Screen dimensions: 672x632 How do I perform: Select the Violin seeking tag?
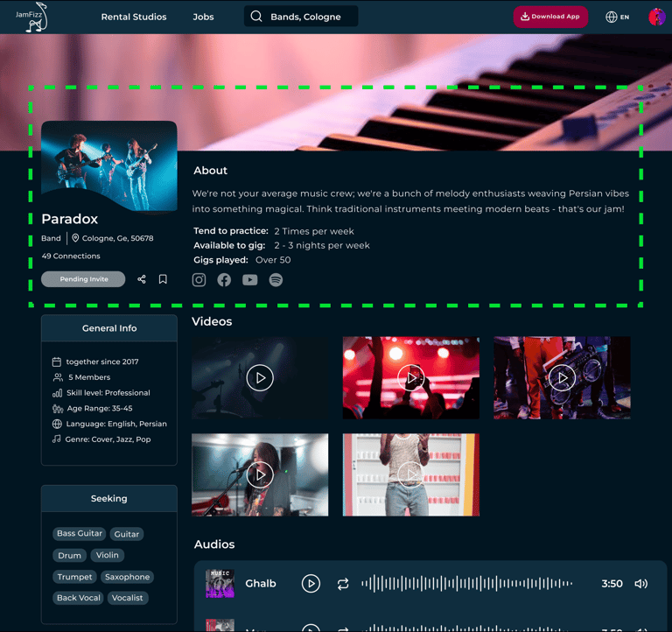click(107, 555)
